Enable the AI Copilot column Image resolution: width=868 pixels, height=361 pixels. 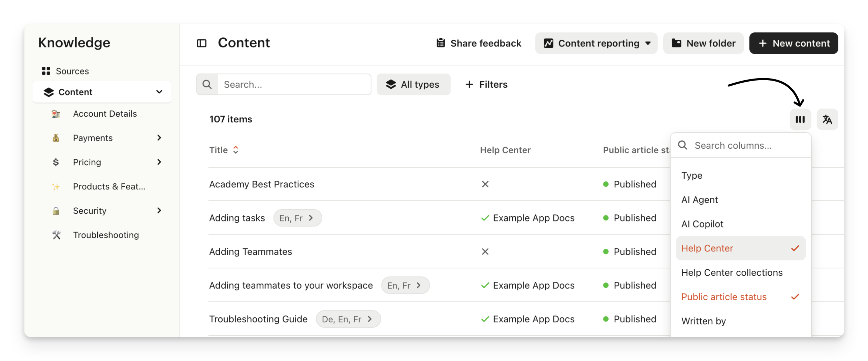[x=702, y=224]
